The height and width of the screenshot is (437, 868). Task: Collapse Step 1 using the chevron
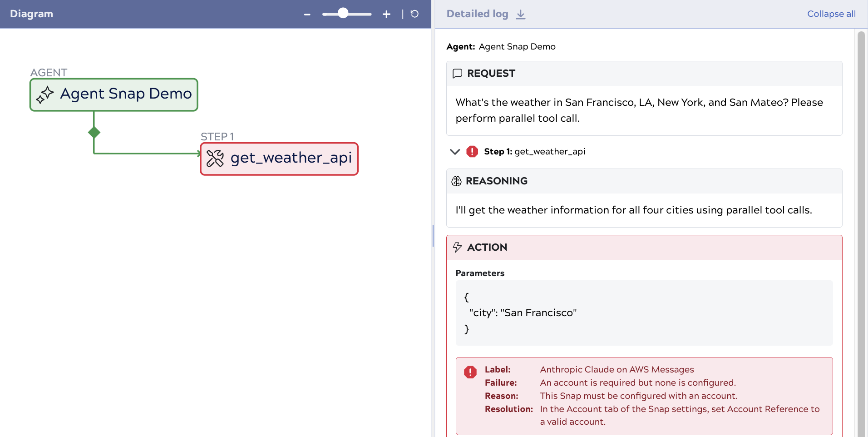click(454, 152)
